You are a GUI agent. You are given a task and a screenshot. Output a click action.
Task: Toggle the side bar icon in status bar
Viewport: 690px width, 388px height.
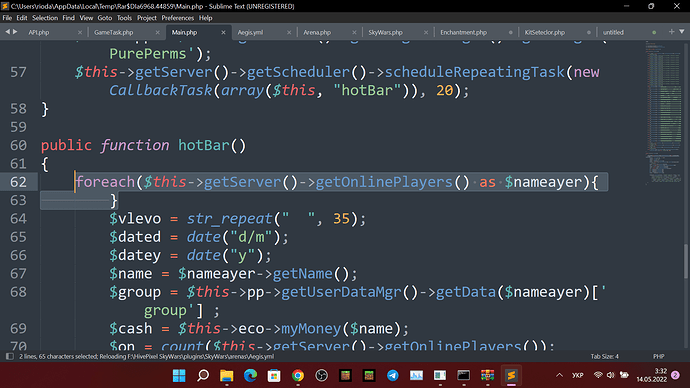tap(10, 356)
